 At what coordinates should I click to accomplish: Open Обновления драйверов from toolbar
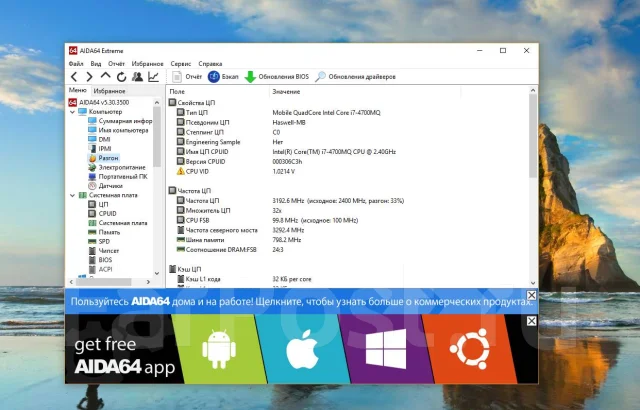coord(356,77)
